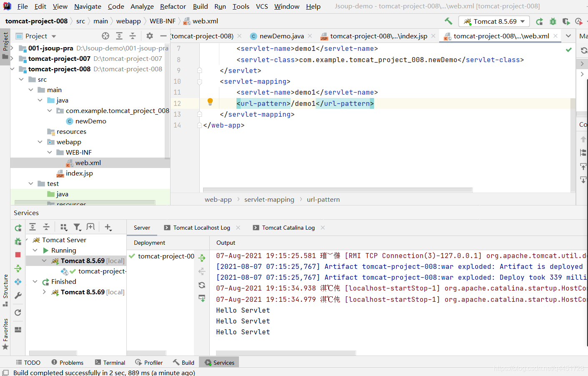Switch to newDemo.java editor tab

281,36
